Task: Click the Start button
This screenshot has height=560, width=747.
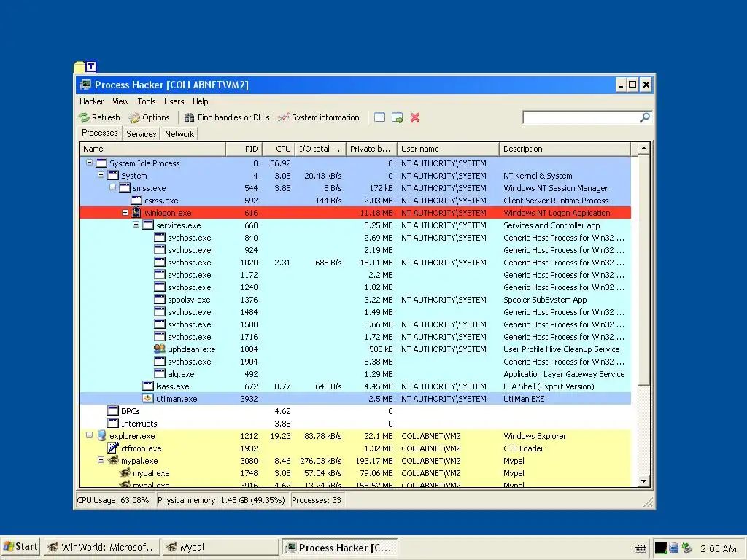Action: click(20, 547)
